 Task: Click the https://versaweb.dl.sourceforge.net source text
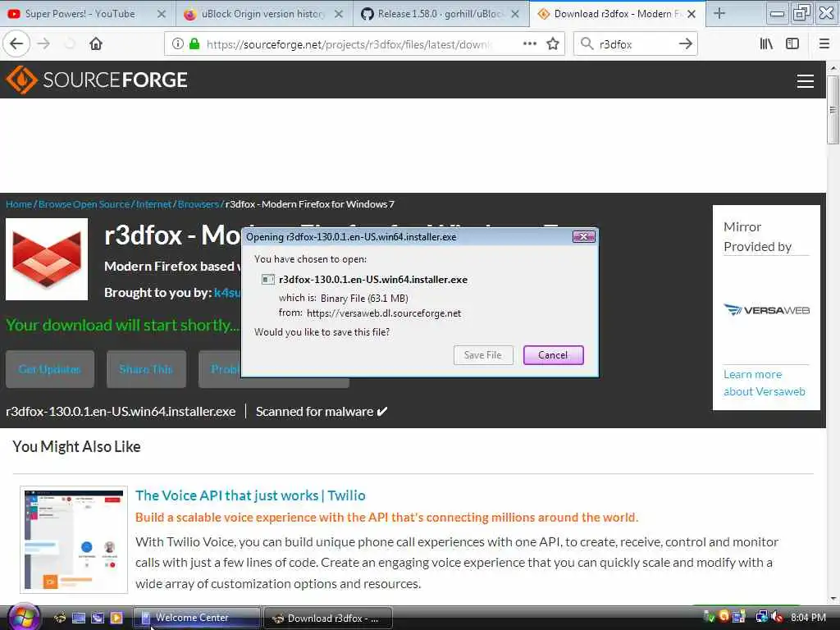tap(384, 313)
